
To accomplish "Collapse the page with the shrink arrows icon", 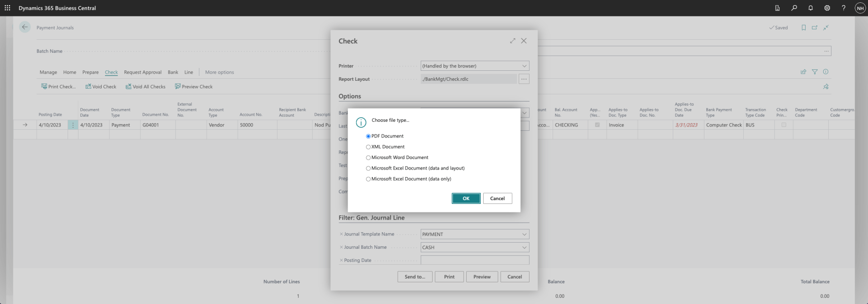I will (826, 27).
